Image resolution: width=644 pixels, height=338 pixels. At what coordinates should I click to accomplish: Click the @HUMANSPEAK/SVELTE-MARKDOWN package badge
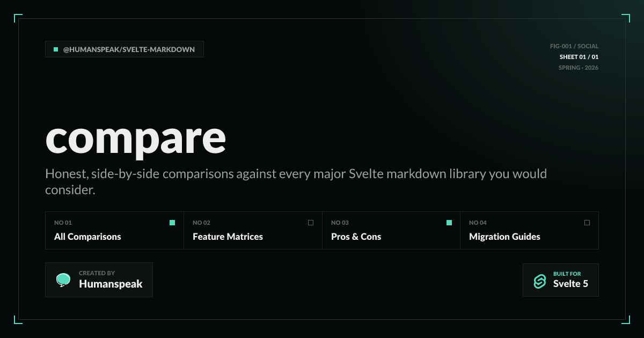(x=125, y=49)
